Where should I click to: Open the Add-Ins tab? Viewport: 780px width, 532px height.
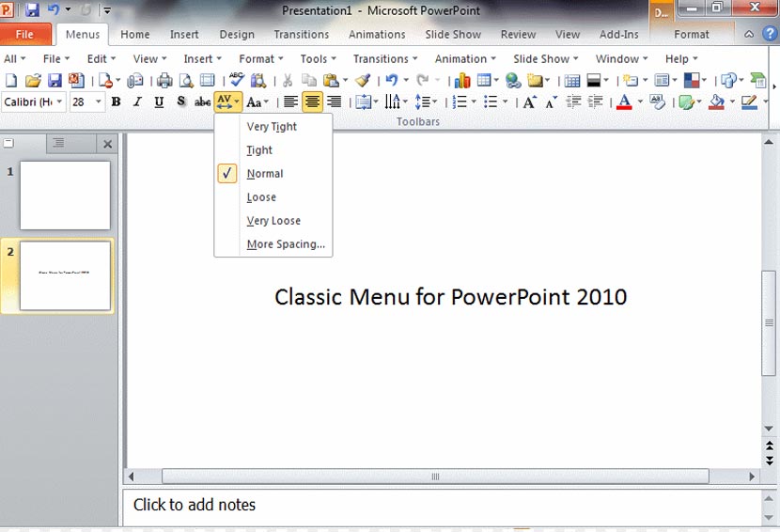618,35
